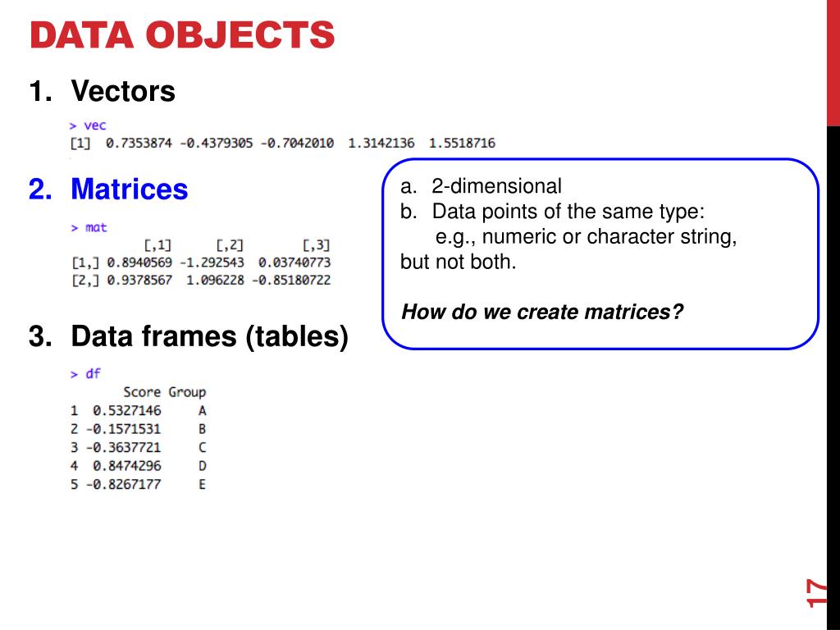Click the red accent bar at top right

[x=833, y=63]
